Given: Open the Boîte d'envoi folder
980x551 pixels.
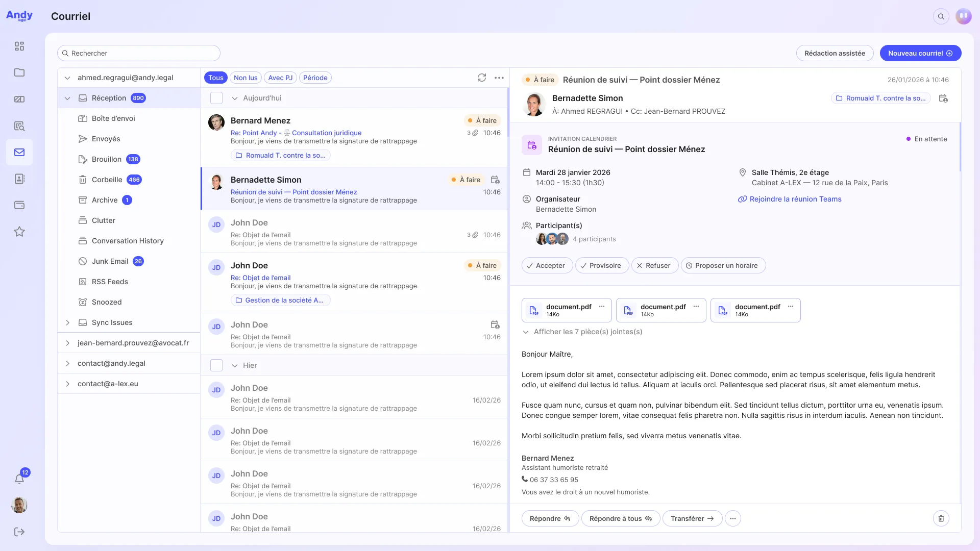Looking at the screenshot, I should (x=129, y=118).
